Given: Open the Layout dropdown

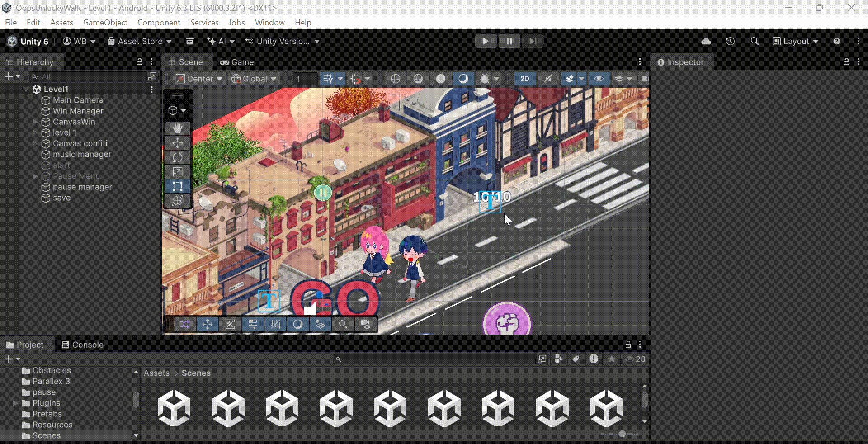Looking at the screenshot, I should tap(796, 41).
